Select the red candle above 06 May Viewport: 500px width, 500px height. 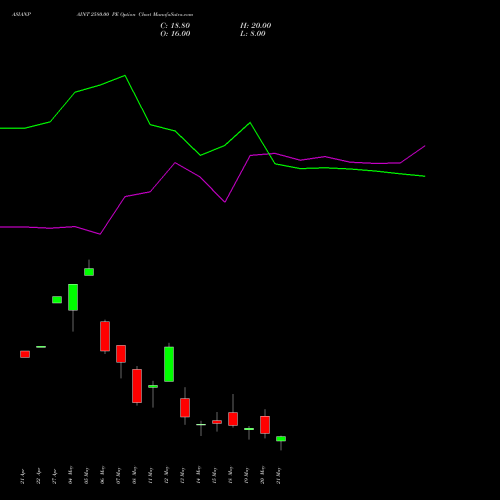[x=105, y=336]
